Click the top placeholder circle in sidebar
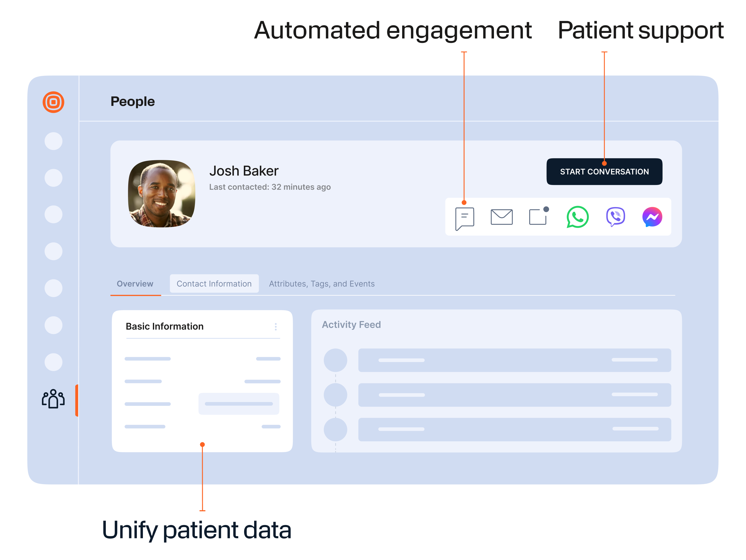 pyautogui.click(x=53, y=141)
